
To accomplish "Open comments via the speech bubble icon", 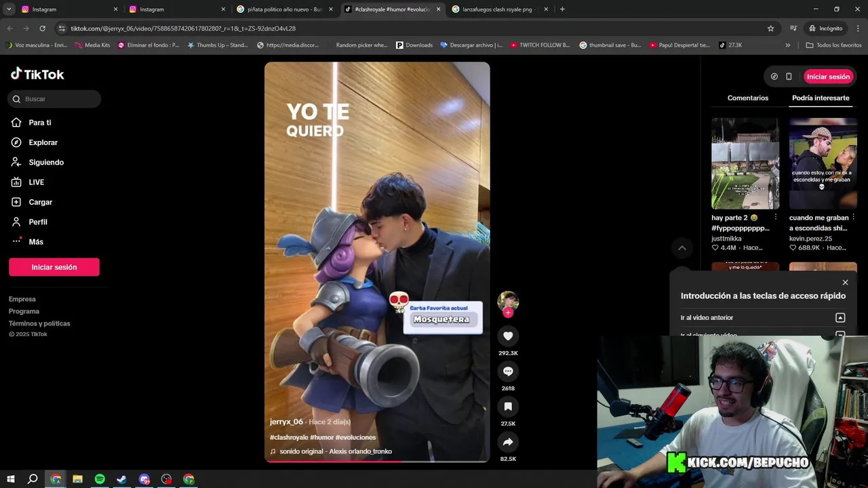I will pos(508,371).
